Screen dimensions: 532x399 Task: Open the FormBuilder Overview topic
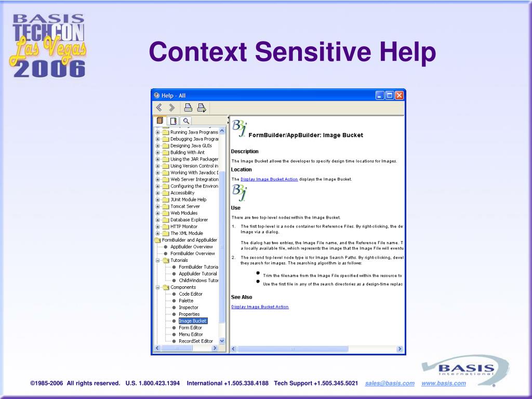[192, 254]
